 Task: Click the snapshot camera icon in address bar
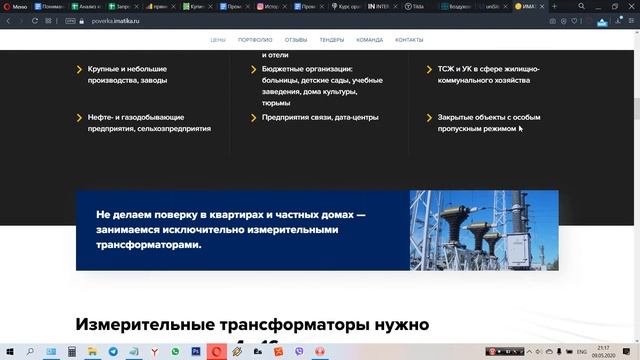coord(552,21)
